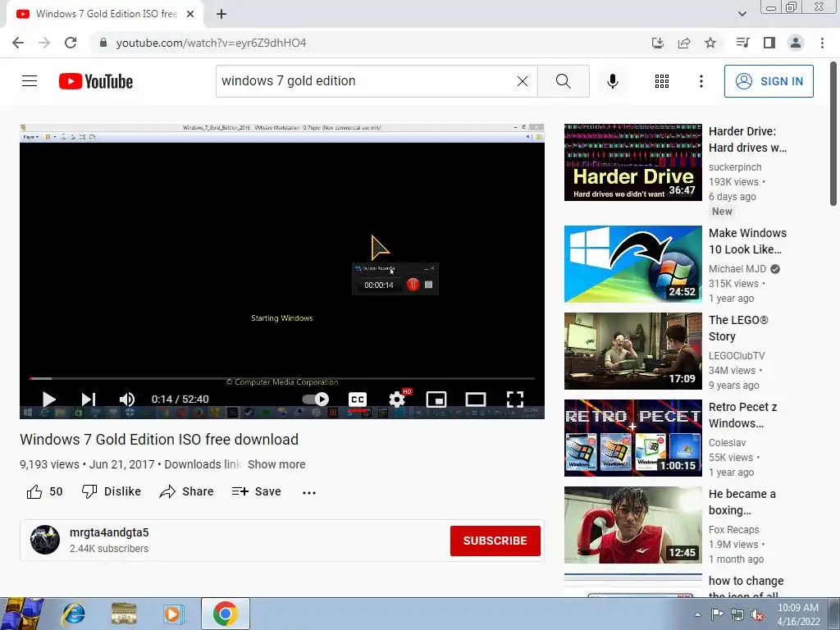Expand description with Show more

[x=276, y=464]
